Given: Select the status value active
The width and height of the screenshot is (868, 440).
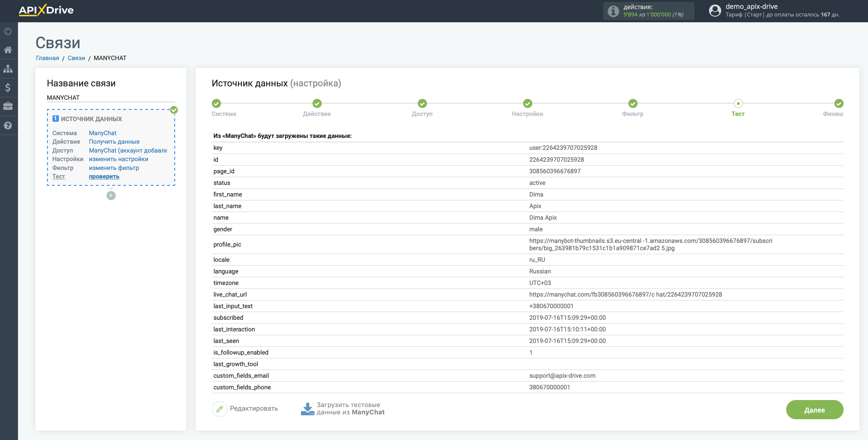Looking at the screenshot, I should [x=537, y=182].
